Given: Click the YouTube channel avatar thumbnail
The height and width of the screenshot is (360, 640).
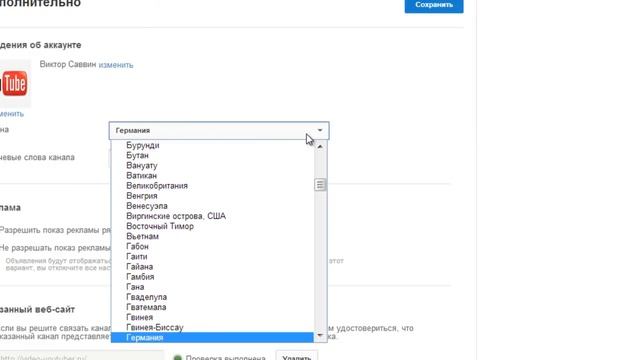Looking at the screenshot, I should coord(15,83).
